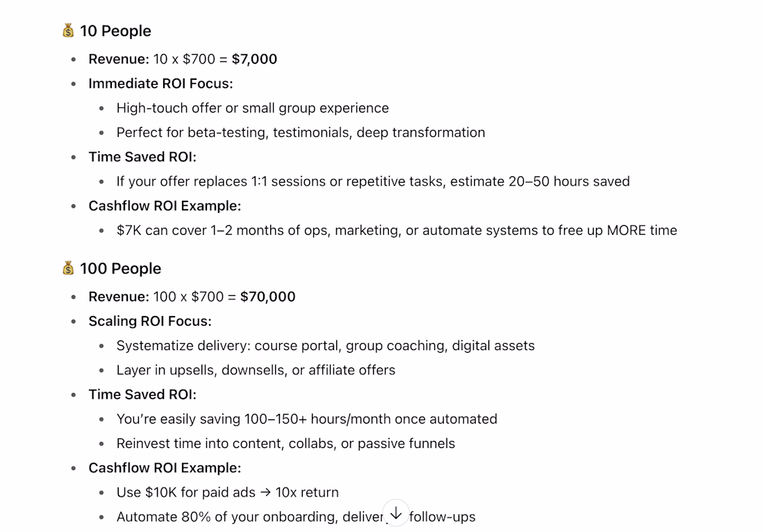Click the 'saving 100–150+ hours/month' line
This screenshot has height=532, width=764.
[x=307, y=419]
